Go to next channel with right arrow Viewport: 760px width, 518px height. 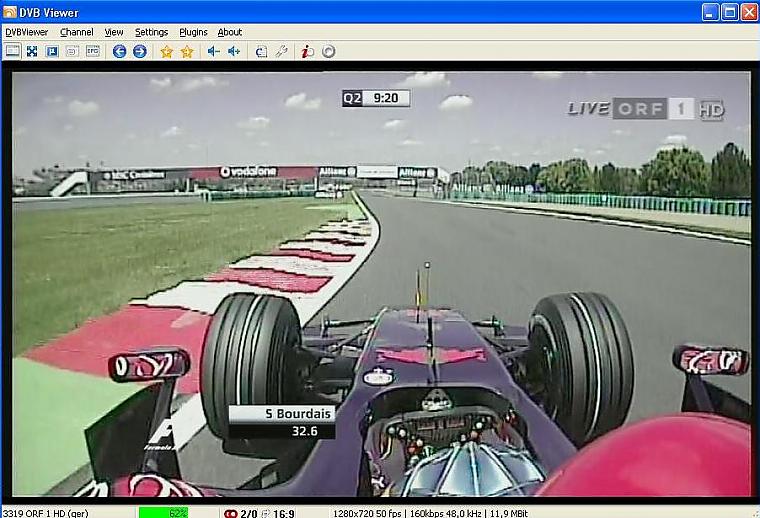tap(140, 51)
